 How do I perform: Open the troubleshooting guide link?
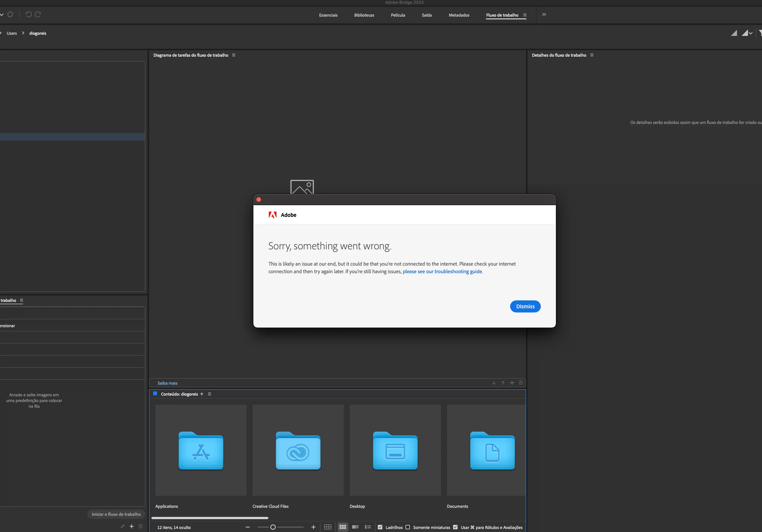pyautogui.click(x=442, y=272)
